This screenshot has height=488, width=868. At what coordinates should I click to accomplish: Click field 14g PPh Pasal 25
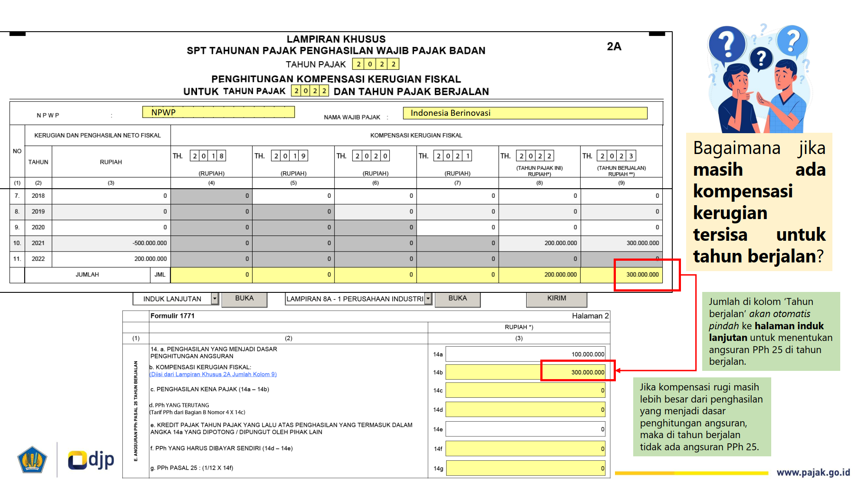526,468
